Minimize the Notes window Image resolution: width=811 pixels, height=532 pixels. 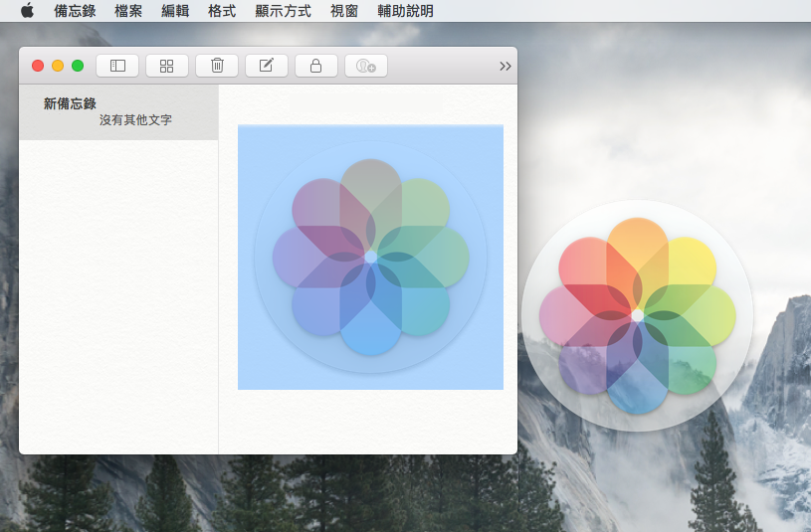[58, 66]
